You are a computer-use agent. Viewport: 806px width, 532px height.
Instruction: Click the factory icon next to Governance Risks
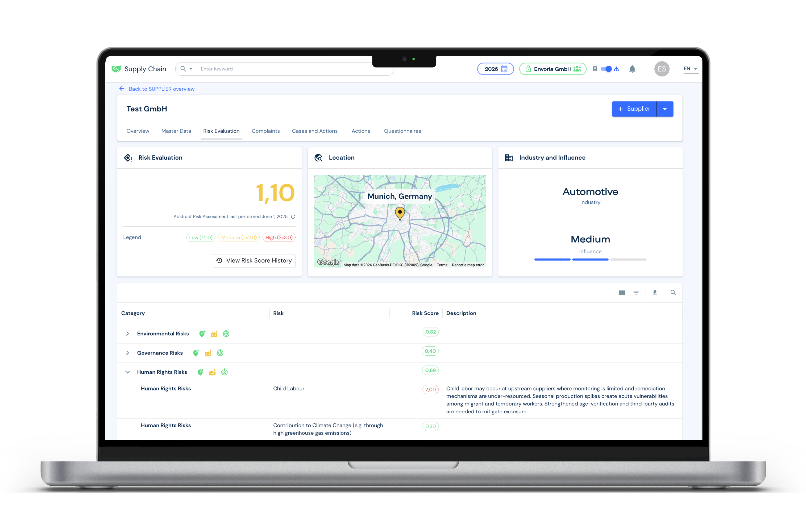click(x=208, y=353)
